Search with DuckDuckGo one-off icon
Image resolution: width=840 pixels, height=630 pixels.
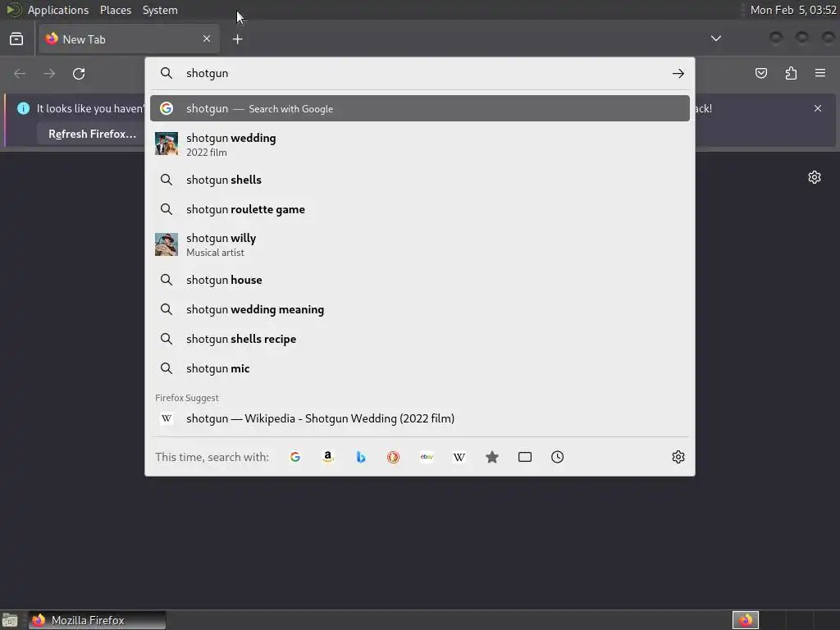click(393, 457)
